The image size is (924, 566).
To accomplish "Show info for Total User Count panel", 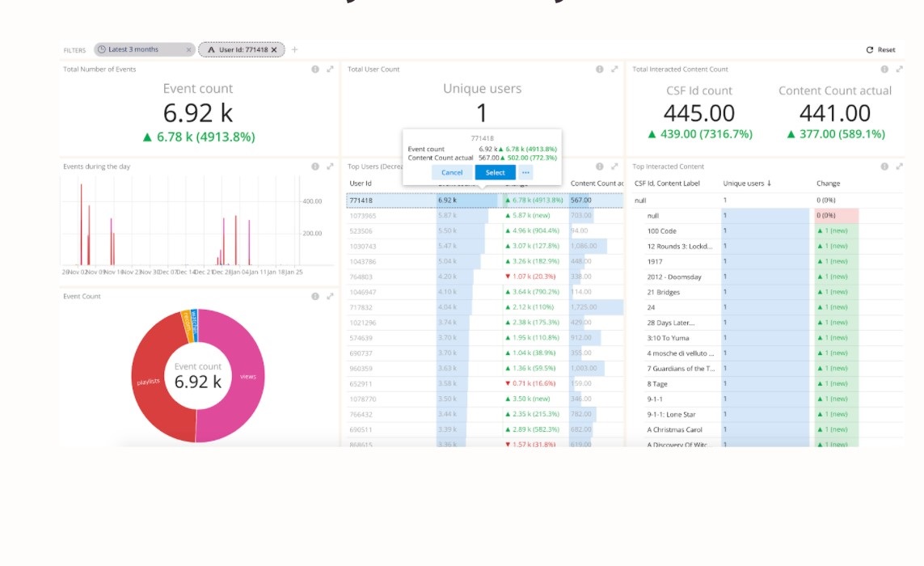I will pyautogui.click(x=599, y=69).
